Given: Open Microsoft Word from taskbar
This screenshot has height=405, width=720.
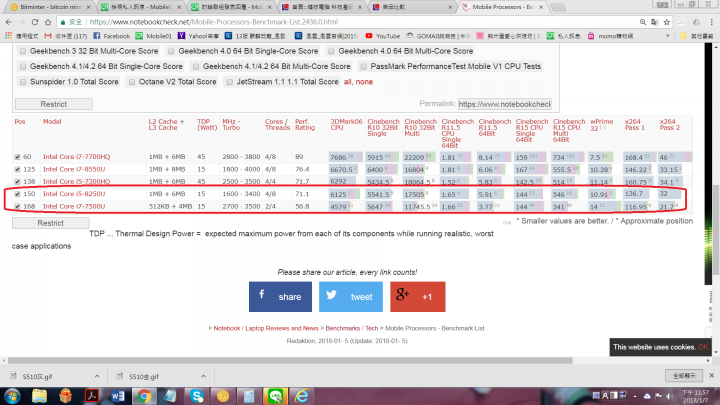Looking at the screenshot, I should coord(118,396).
